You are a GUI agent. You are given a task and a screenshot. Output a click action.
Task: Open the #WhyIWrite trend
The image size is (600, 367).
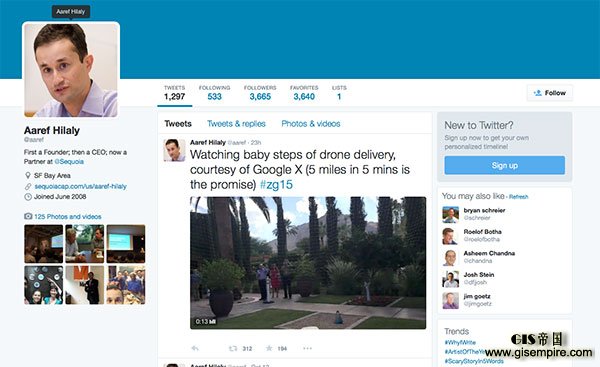pyautogui.click(x=460, y=342)
